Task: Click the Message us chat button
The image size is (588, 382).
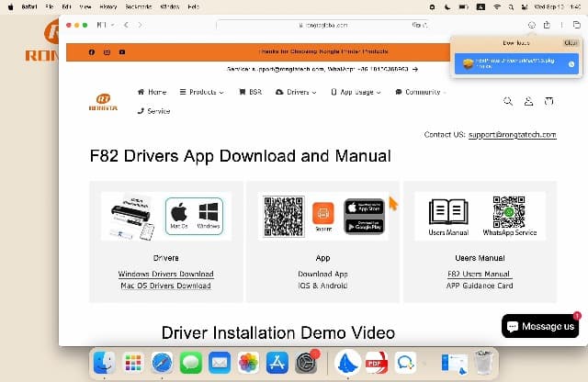Action: coord(540,326)
